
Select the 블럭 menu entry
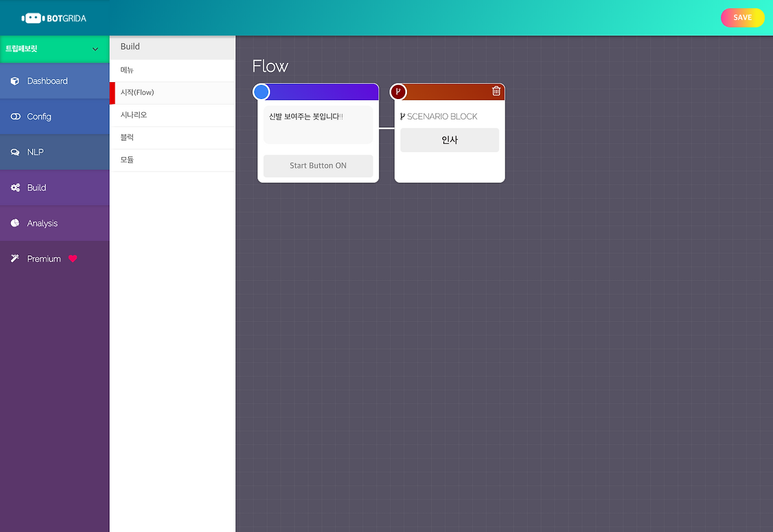[127, 137]
